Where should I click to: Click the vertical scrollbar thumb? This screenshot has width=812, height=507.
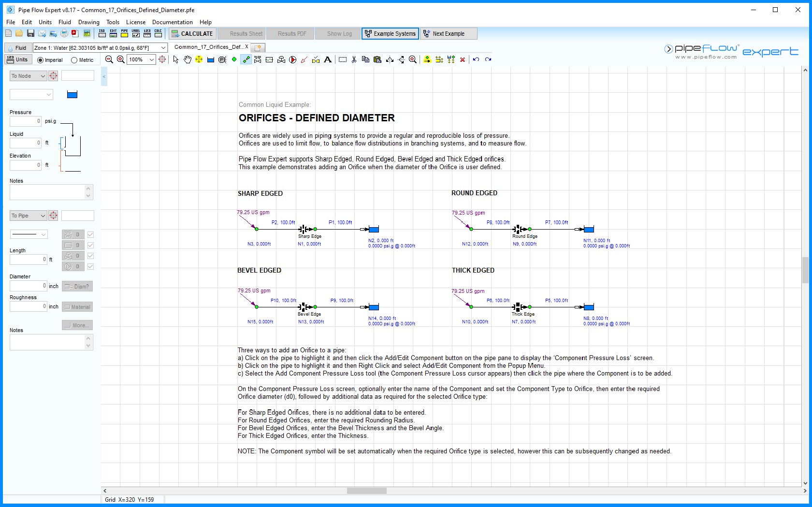[805, 270]
